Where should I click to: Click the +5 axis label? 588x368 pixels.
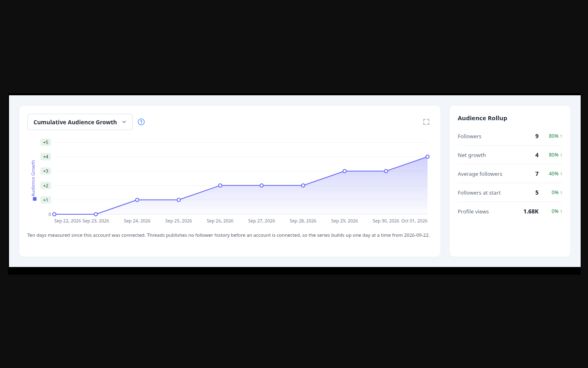pos(46,142)
